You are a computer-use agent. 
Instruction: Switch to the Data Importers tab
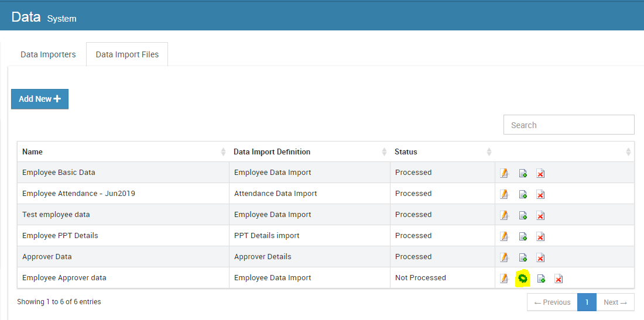[x=48, y=54]
